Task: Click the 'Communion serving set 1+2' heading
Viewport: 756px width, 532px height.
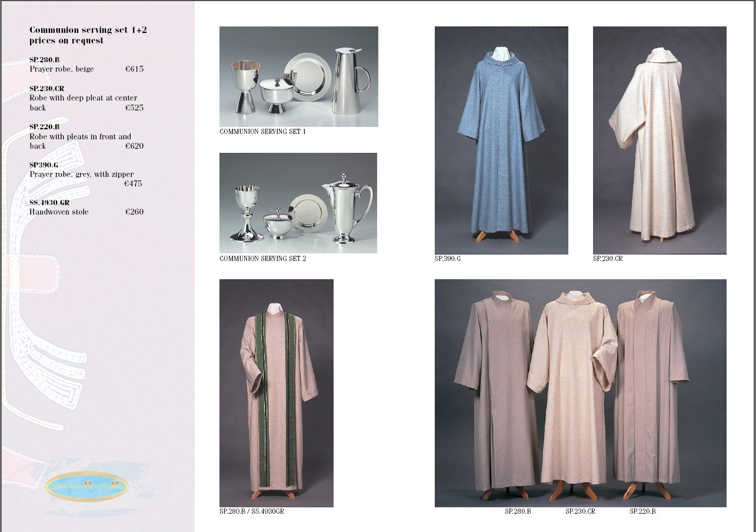Action: (88, 30)
